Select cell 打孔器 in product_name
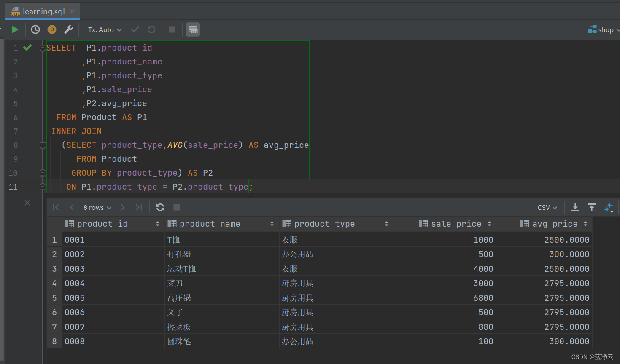The width and height of the screenshot is (620, 364). pos(222,254)
